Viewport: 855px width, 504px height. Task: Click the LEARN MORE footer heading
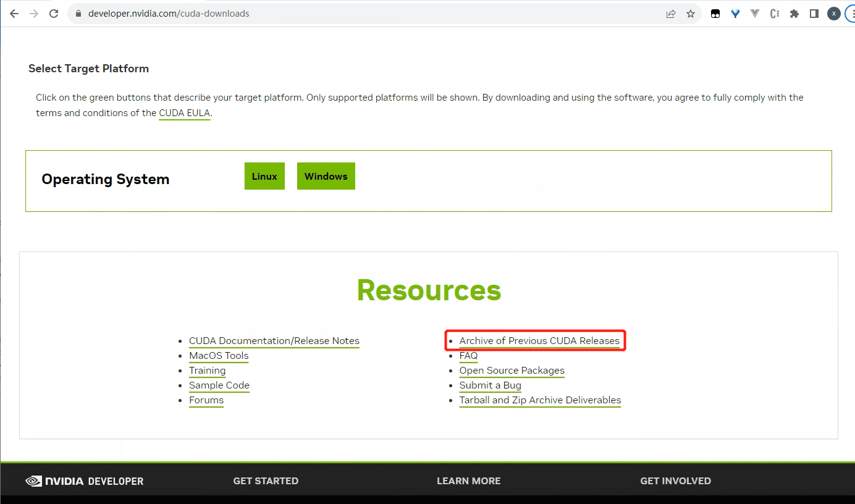point(469,481)
